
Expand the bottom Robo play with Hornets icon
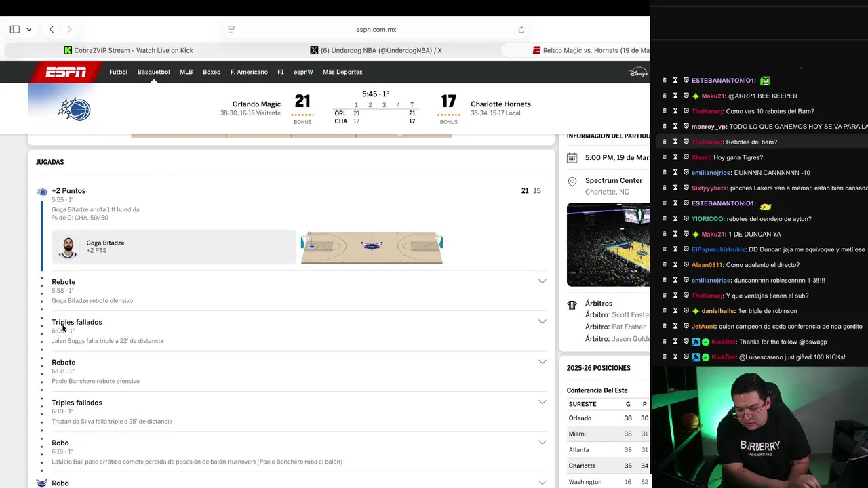(542, 483)
